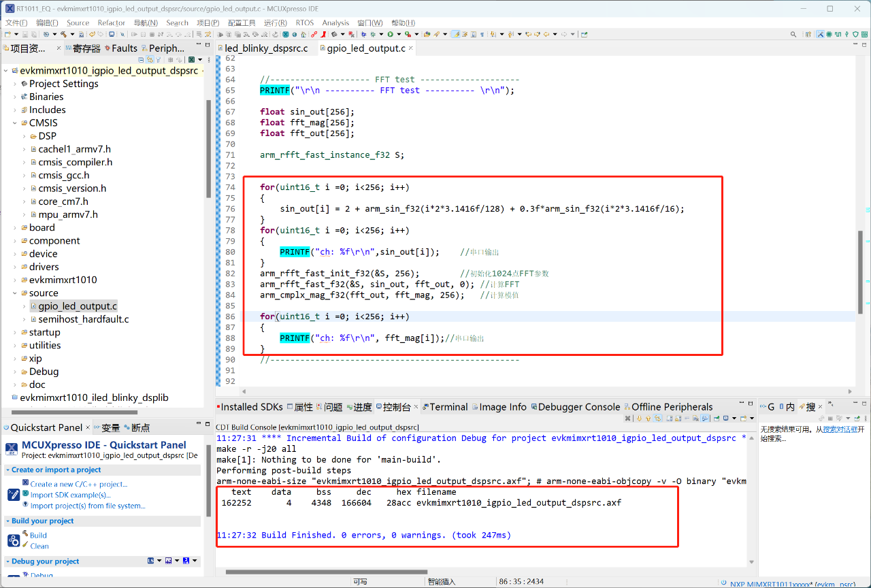Click the Save icon in the main toolbar

point(25,33)
